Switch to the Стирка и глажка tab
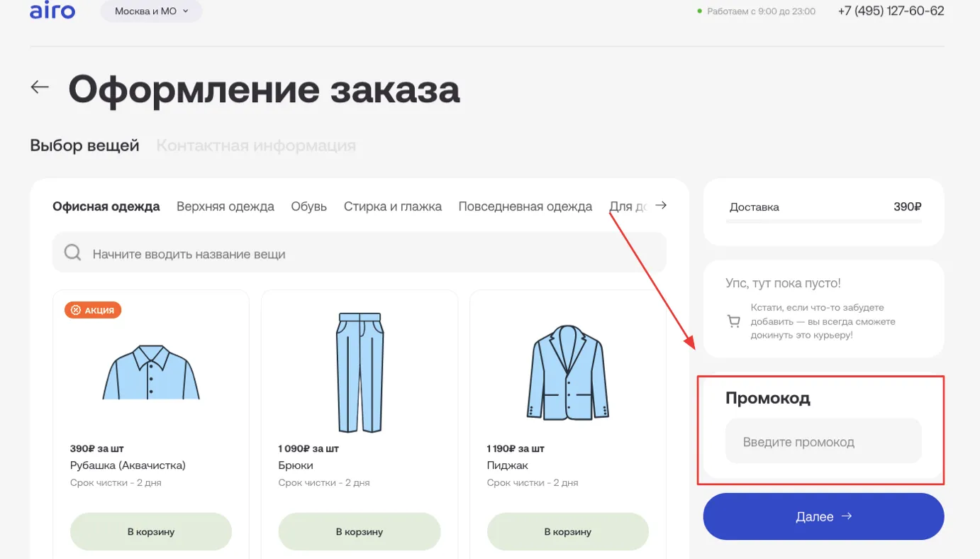Viewport: 980px width, 559px height. pyautogui.click(x=393, y=206)
